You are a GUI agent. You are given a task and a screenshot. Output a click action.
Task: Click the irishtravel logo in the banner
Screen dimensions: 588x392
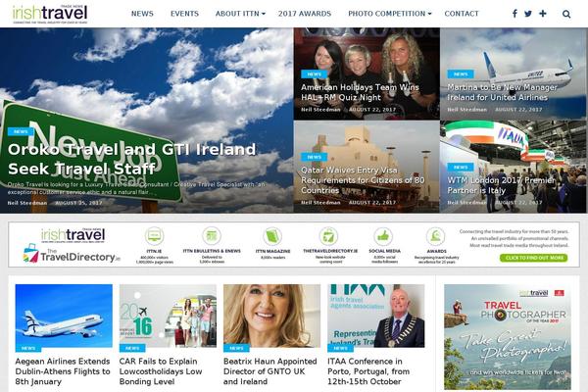pyautogui.click(x=73, y=235)
